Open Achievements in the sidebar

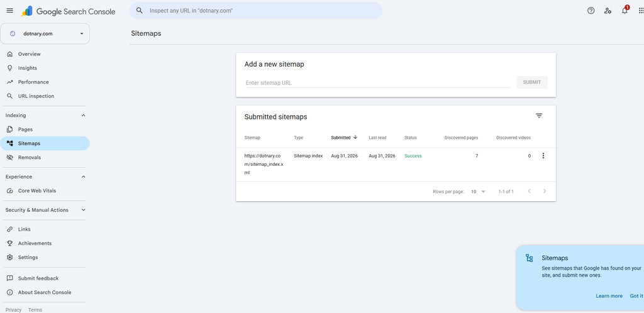[45, 243]
